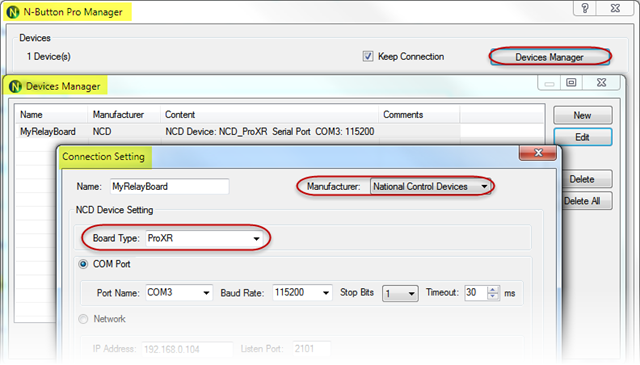Click the N-Button Pro Manager logo icon
This screenshot has width=640, height=365.
13,12
